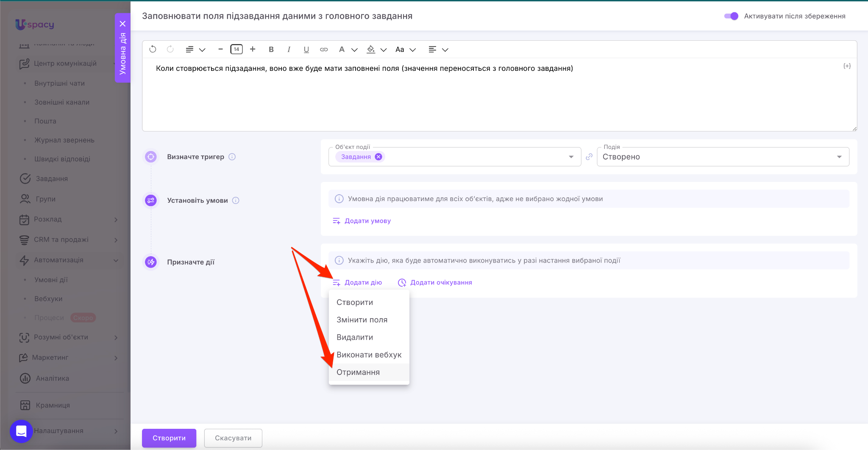Click the Скасувати button

[x=233, y=438]
